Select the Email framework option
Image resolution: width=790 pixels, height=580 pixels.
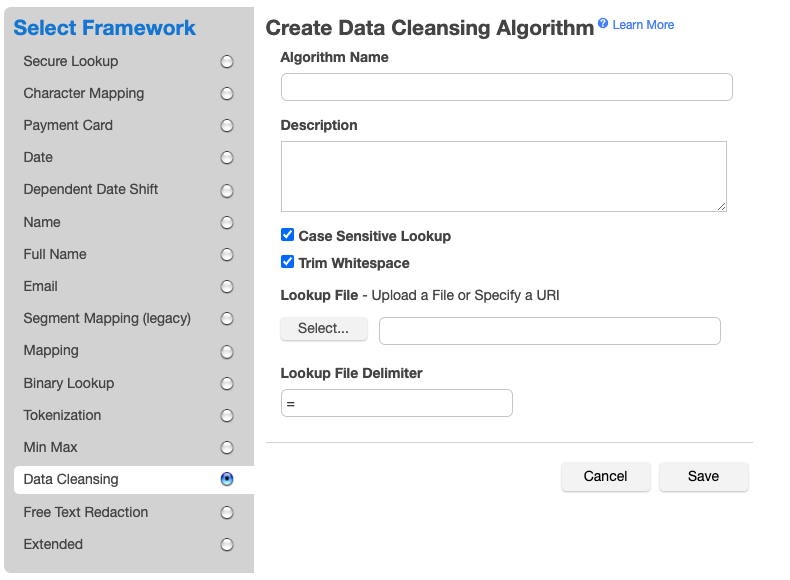point(227,287)
